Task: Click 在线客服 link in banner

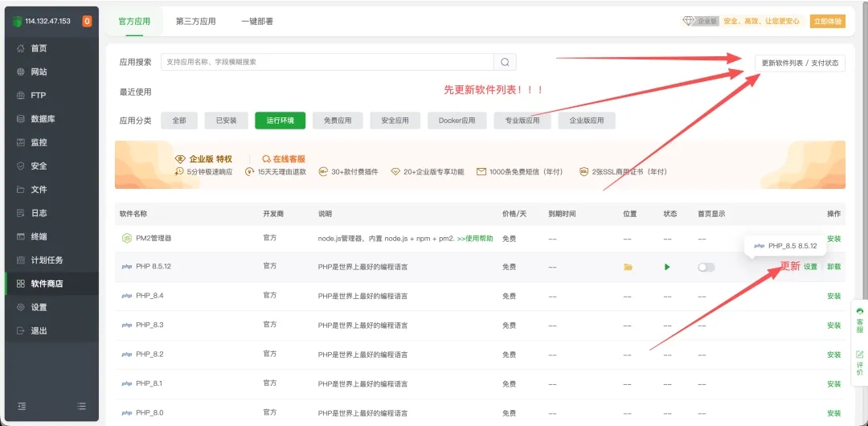Action: [284, 158]
